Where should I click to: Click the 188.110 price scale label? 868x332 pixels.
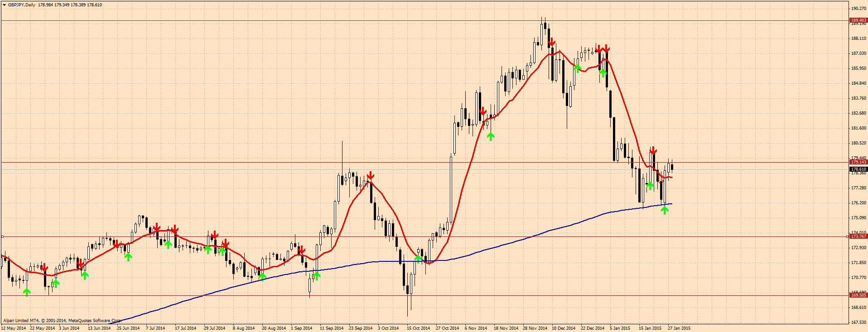click(x=859, y=38)
